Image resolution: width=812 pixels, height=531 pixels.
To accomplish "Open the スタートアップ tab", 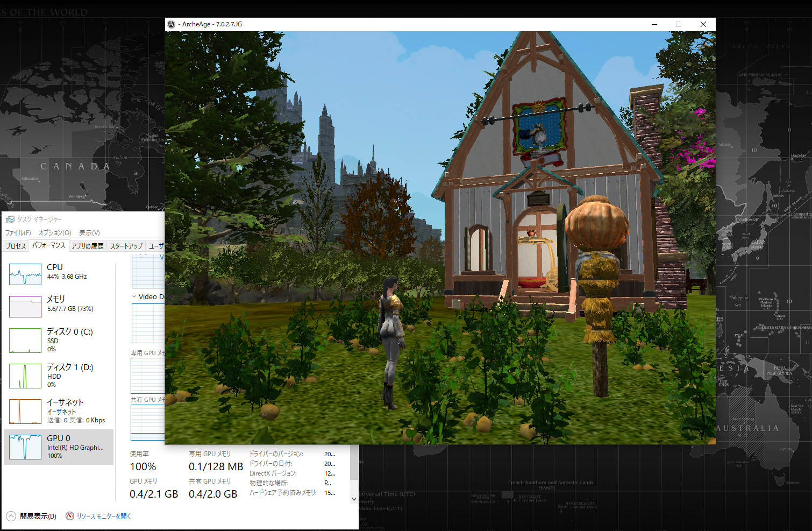I will coord(126,246).
